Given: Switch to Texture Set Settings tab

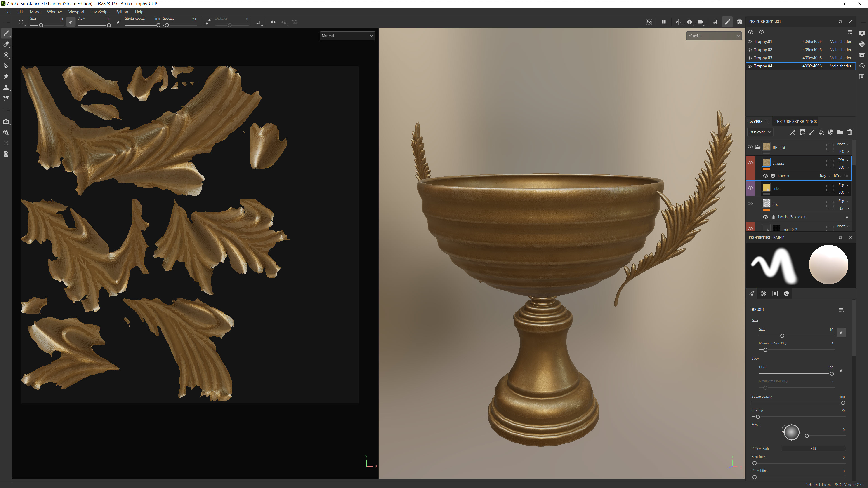Looking at the screenshot, I should (795, 122).
